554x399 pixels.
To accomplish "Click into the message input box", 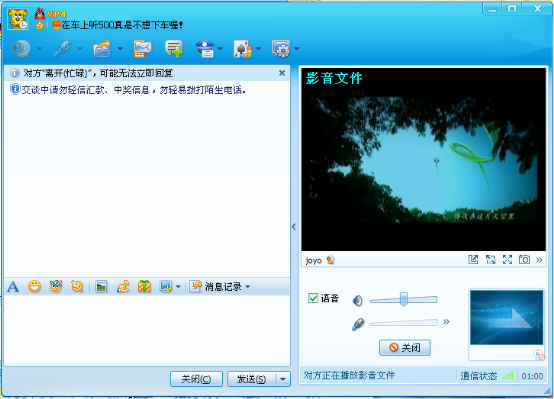I will pyautogui.click(x=147, y=330).
